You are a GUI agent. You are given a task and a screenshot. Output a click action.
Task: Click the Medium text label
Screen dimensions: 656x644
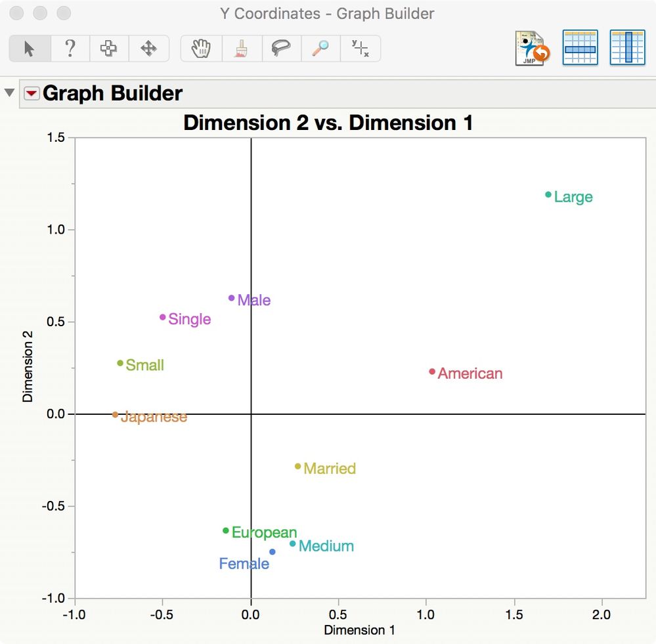326,546
